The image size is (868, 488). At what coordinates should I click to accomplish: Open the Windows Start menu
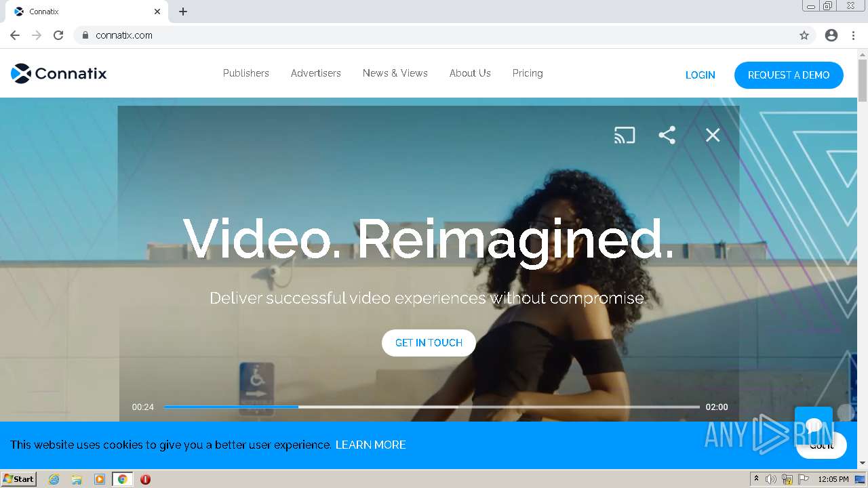tap(19, 479)
